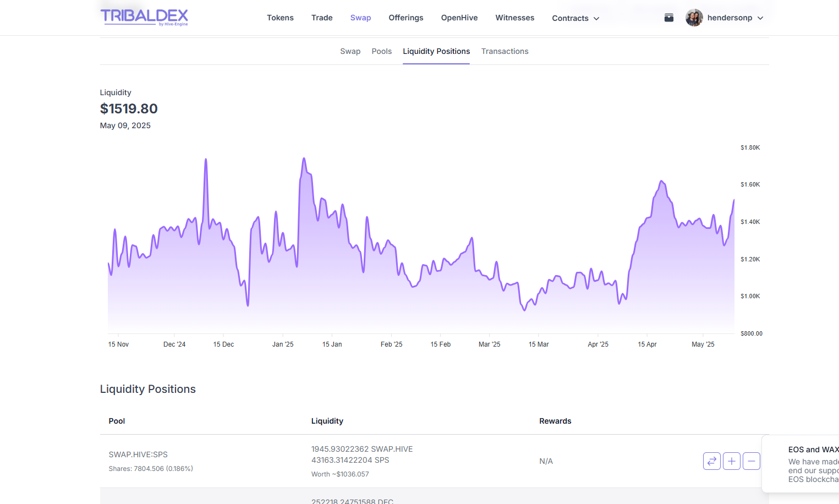Click the 15 Dec axis label on chart

223,344
